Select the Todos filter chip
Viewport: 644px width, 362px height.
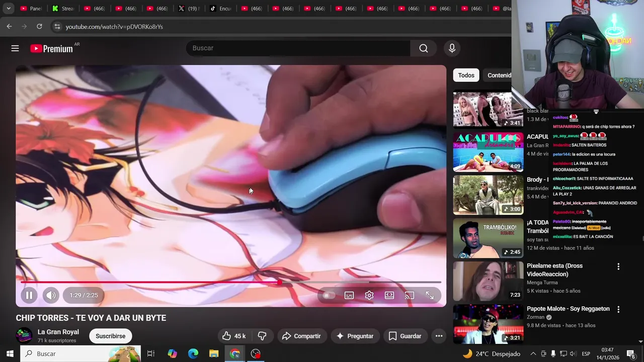[x=466, y=75]
